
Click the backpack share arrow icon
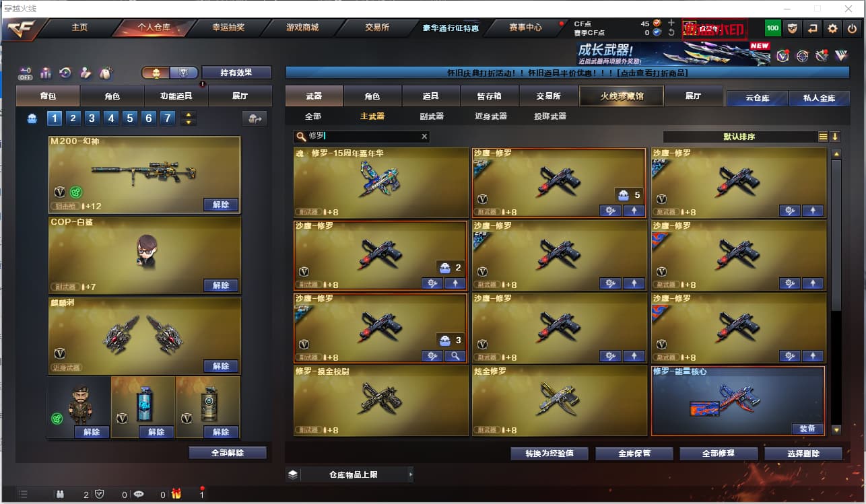255,119
